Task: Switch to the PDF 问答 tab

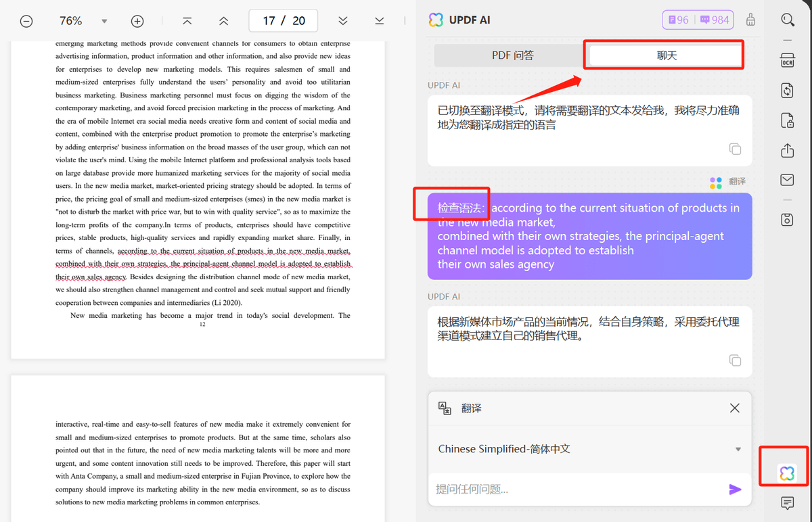Action: tap(512, 55)
